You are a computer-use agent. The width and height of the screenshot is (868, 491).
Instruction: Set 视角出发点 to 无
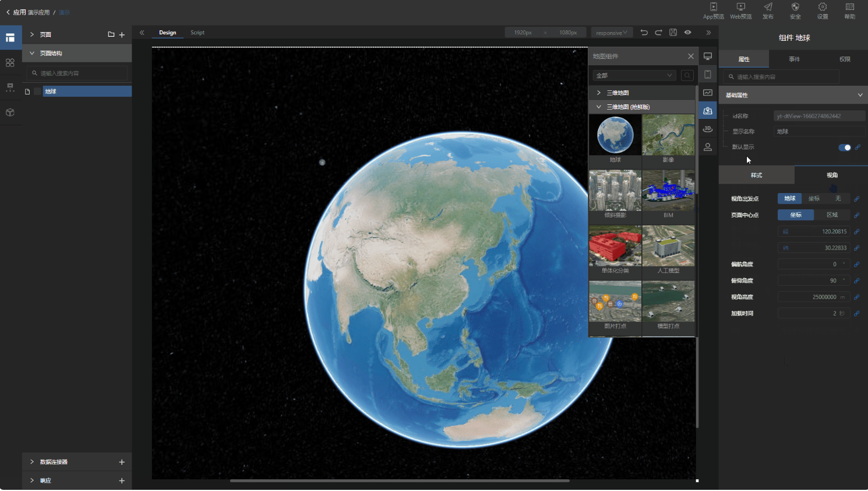coord(838,199)
